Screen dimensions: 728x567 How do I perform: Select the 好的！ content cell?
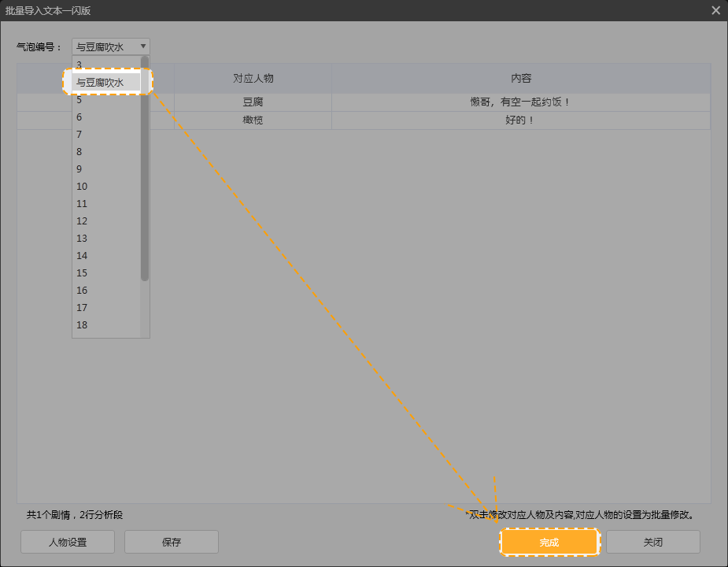[x=521, y=120]
